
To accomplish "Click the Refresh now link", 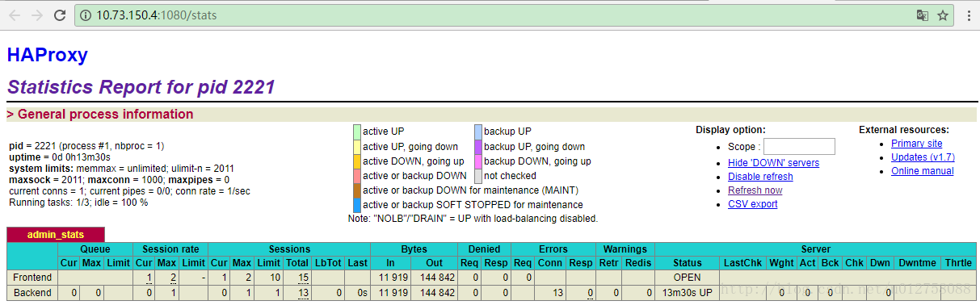I will pos(755,190).
